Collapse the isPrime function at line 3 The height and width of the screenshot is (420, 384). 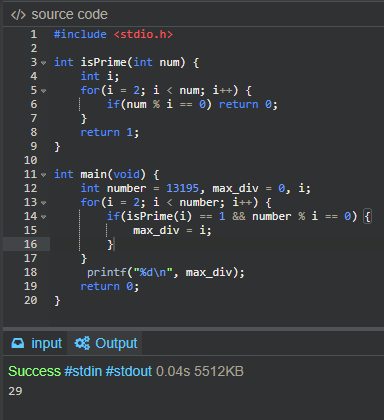43,63
